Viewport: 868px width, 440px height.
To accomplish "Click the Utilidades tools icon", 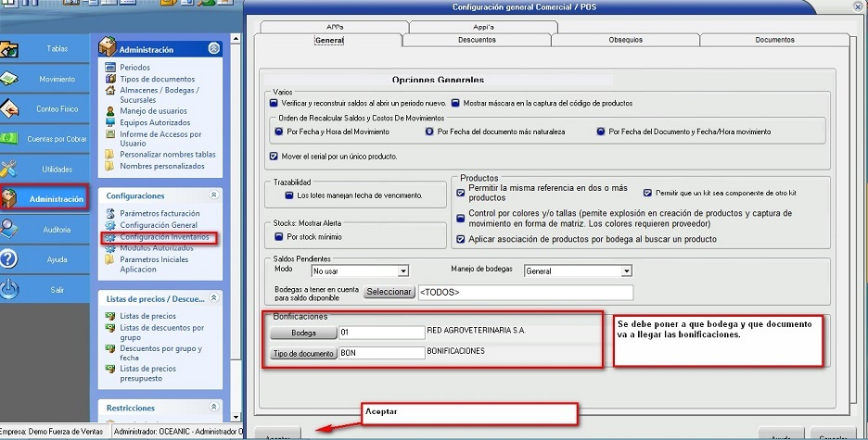I will [11, 170].
